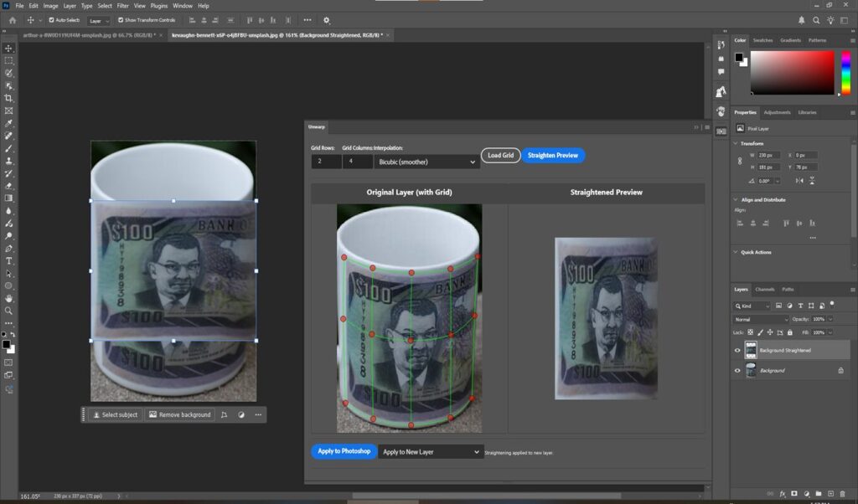Open more options in contextual task bar
Screen dimensions: 858x504
258,415
